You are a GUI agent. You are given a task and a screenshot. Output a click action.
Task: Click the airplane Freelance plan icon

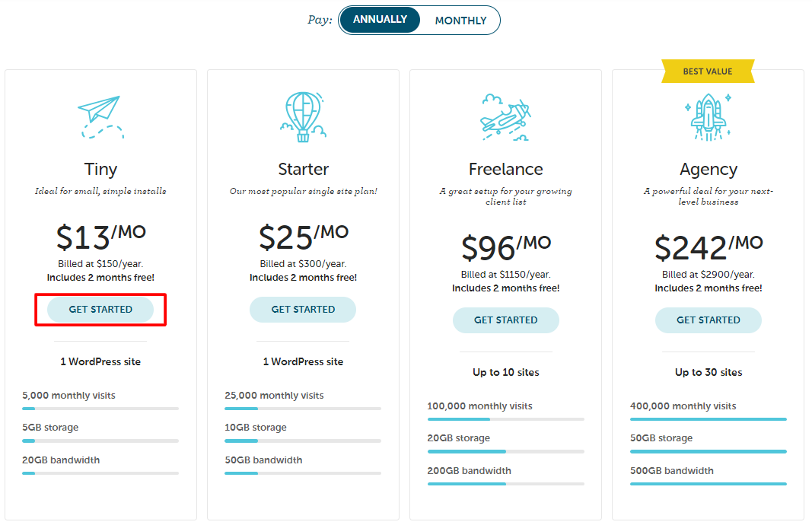[505, 117]
